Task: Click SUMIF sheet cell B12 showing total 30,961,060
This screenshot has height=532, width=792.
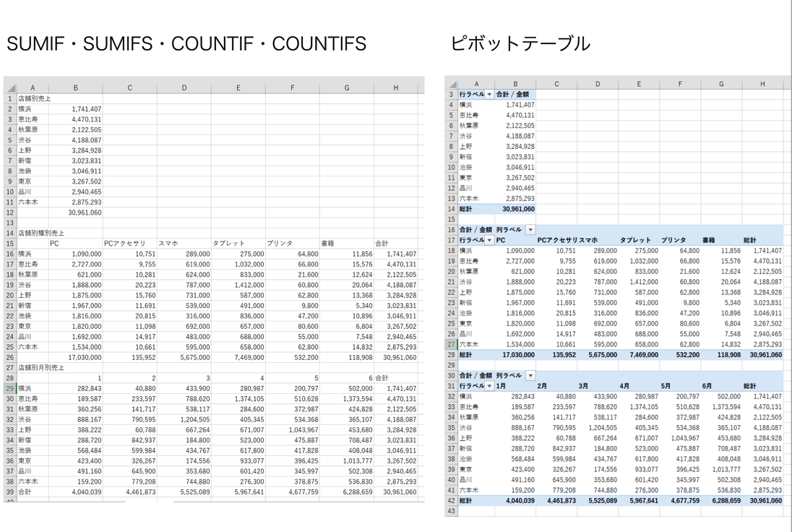Action: tap(75, 213)
